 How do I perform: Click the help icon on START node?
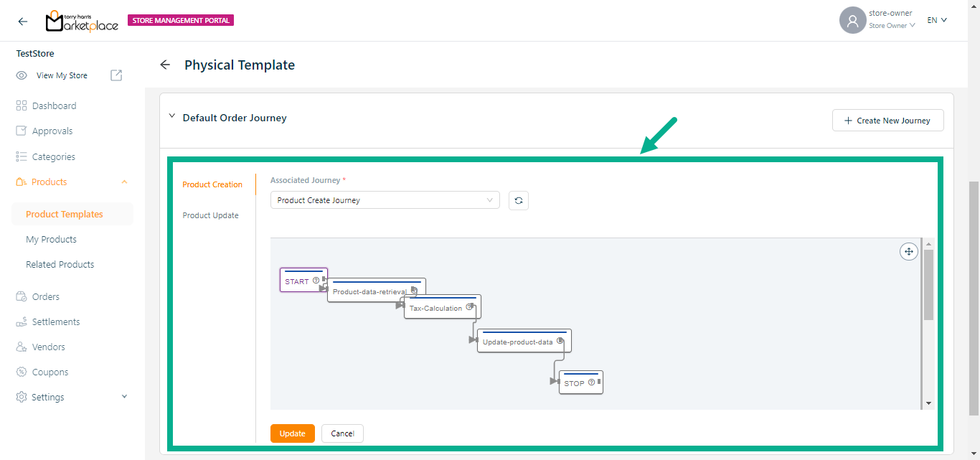(x=316, y=281)
